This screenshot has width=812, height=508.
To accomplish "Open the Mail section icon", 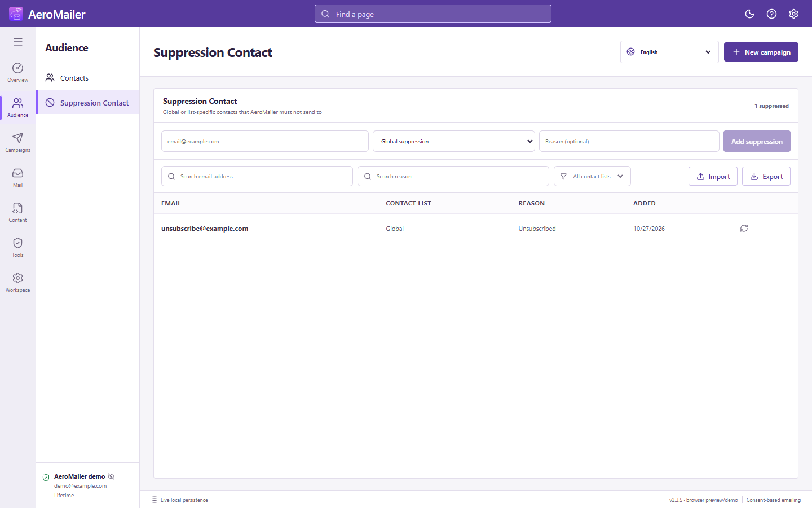I will click(x=18, y=177).
